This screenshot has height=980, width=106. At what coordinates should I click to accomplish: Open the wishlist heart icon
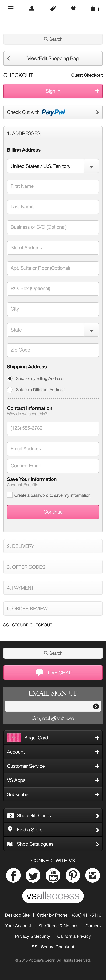coord(73,8)
